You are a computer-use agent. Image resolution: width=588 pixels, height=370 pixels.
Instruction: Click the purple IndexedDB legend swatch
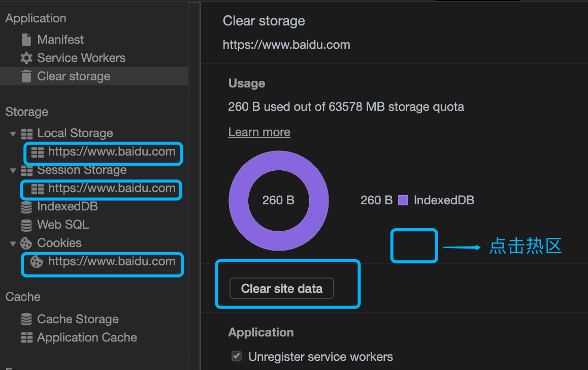click(x=403, y=200)
